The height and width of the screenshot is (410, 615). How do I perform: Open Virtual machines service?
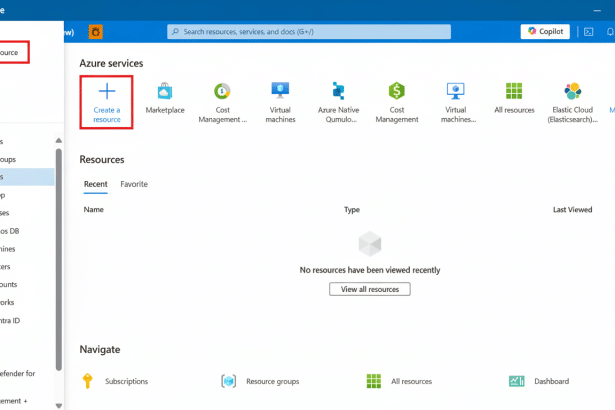click(x=280, y=103)
